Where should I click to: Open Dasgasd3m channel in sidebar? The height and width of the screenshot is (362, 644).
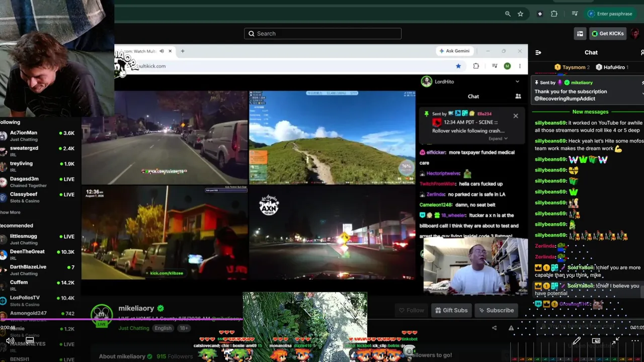38,182
